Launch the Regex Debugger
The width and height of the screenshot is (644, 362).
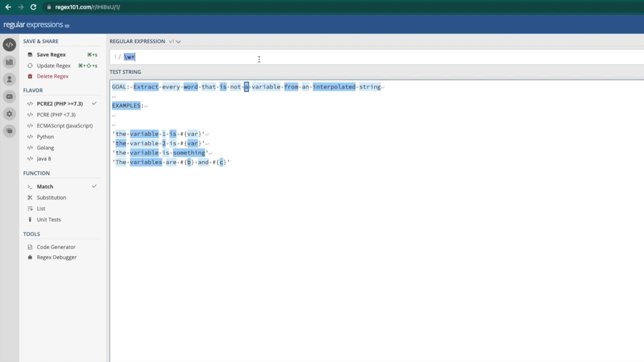(x=56, y=257)
